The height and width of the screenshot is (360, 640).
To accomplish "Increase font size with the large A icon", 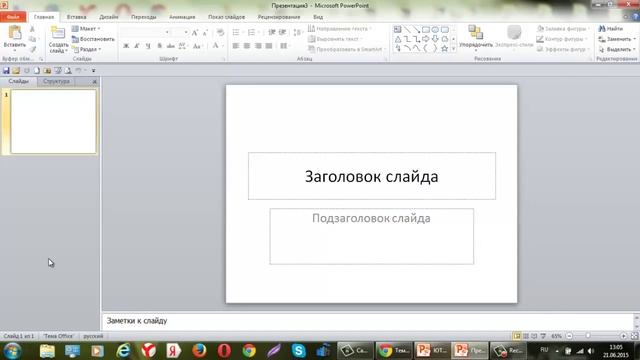I will point(195,33).
